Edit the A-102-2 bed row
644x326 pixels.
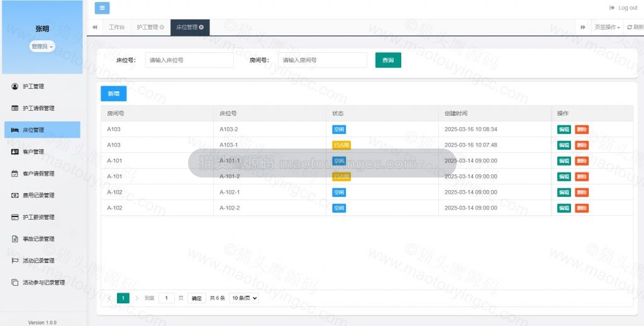[564, 208]
